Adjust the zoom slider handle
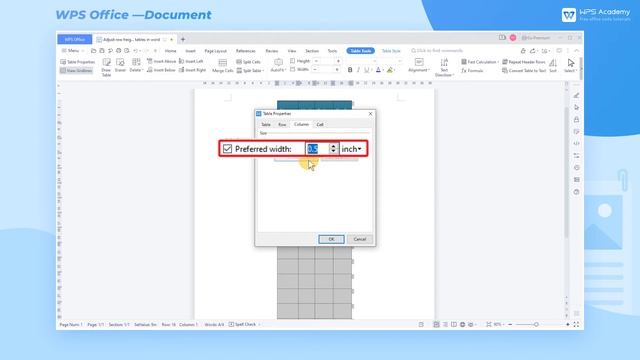This screenshot has height=360, width=640. click(536, 324)
